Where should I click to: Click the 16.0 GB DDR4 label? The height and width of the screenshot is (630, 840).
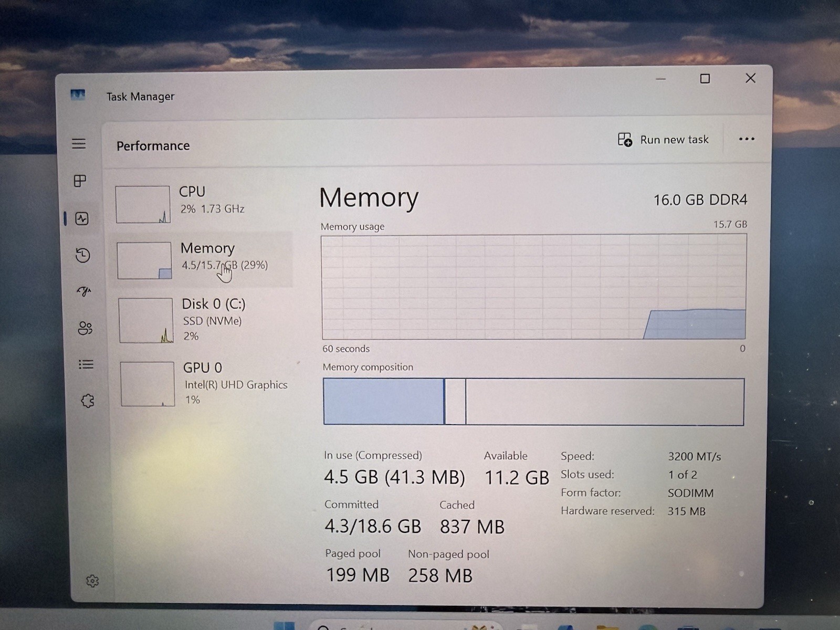point(700,200)
